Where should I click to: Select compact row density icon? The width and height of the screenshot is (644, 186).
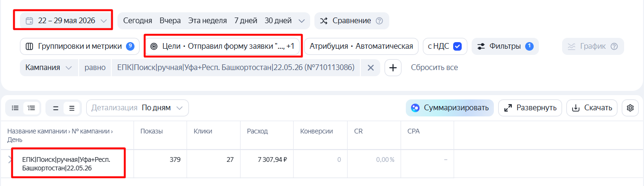tap(55, 108)
